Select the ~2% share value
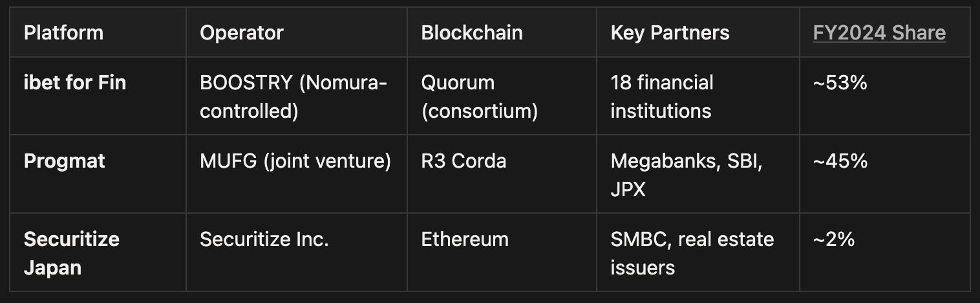The width and height of the screenshot is (980, 303). tap(834, 240)
